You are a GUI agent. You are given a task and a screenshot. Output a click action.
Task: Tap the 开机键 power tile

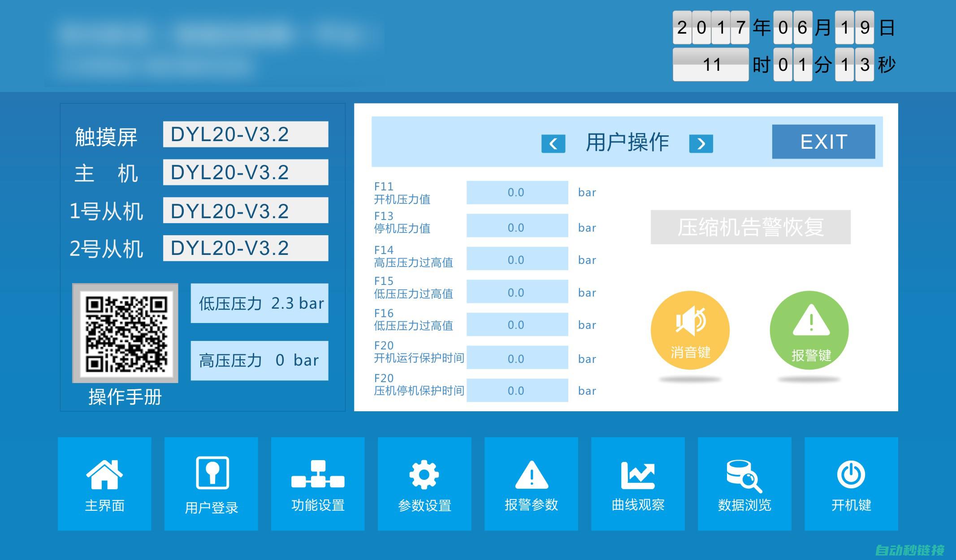[851, 484]
